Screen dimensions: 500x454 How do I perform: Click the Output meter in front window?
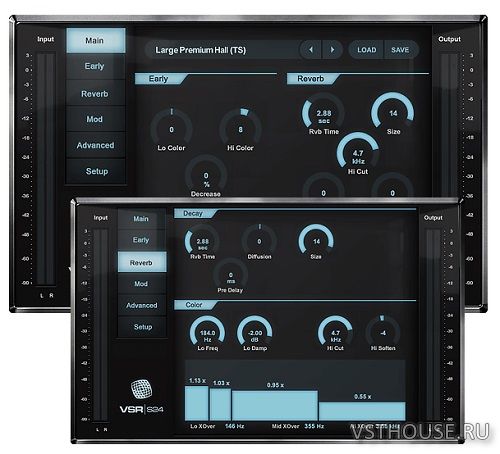(433, 325)
